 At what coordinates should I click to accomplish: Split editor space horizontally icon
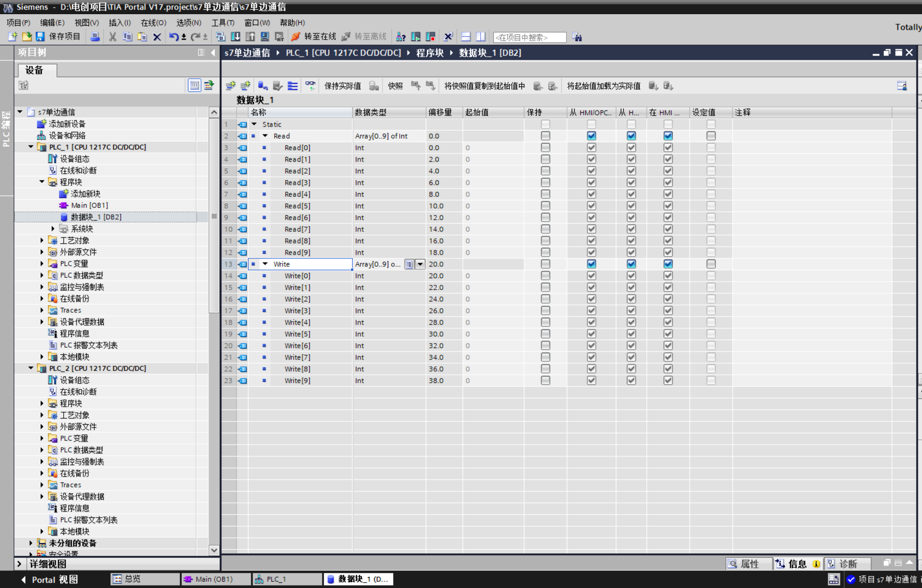pos(466,37)
